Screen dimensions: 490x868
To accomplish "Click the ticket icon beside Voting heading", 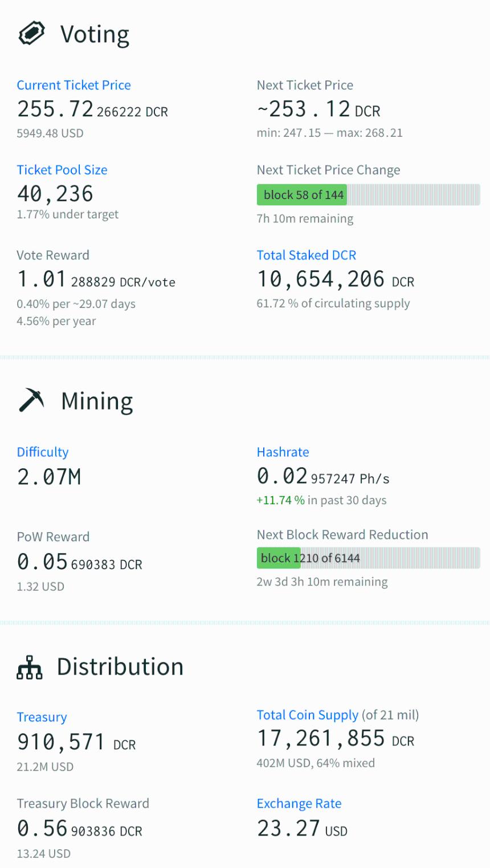I will (32, 34).
